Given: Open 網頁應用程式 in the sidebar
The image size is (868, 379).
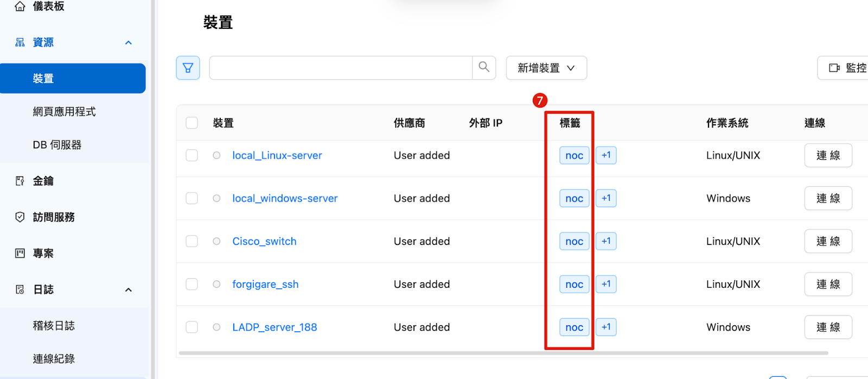Looking at the screenshot, I should tap(64, 112).
